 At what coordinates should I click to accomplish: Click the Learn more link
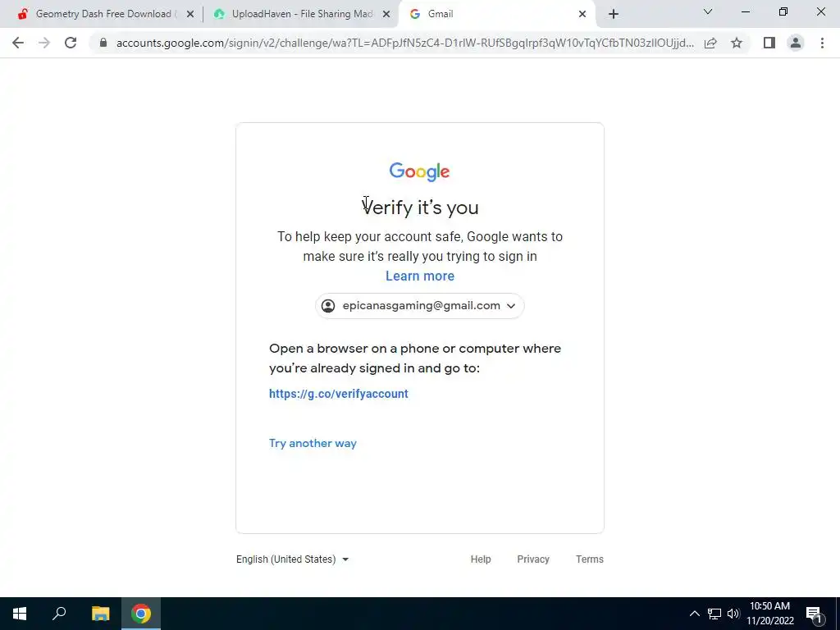pos(420,276)
